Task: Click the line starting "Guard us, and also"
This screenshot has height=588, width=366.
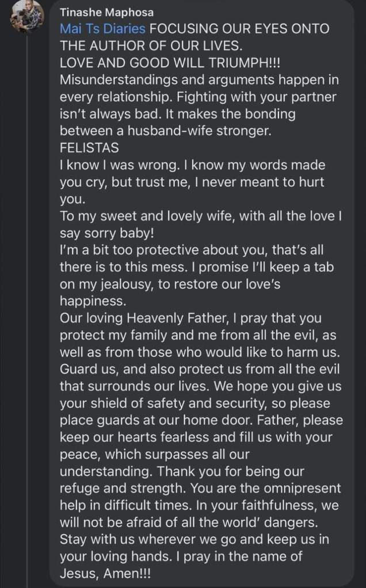Action: (x=201, y=368)
